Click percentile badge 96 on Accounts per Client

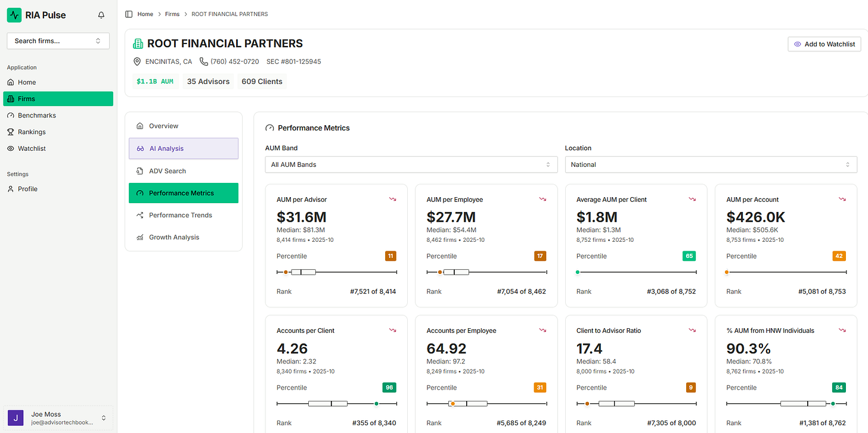tap(389, 387)
